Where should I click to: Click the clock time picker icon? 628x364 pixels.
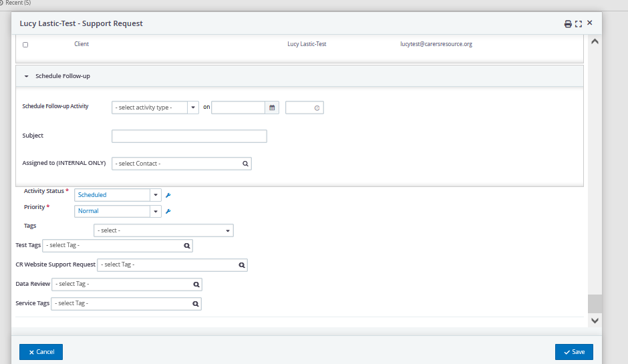coord(317,108)
